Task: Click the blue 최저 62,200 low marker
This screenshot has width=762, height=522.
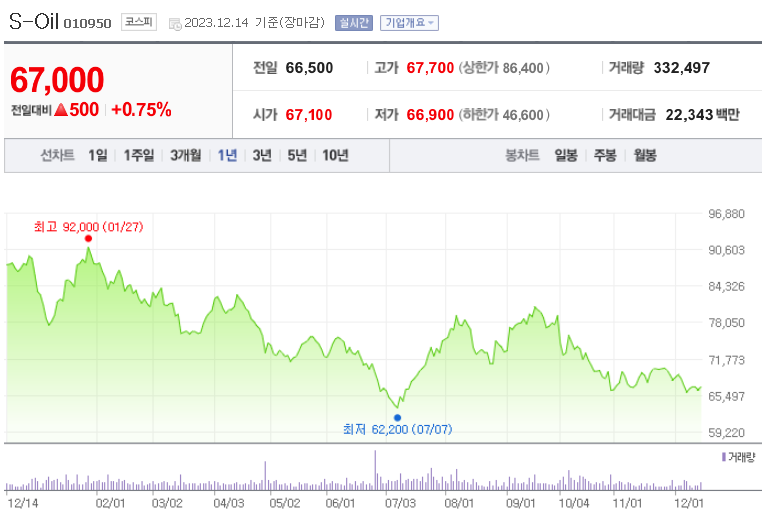Action: click(x=398, y=418)
